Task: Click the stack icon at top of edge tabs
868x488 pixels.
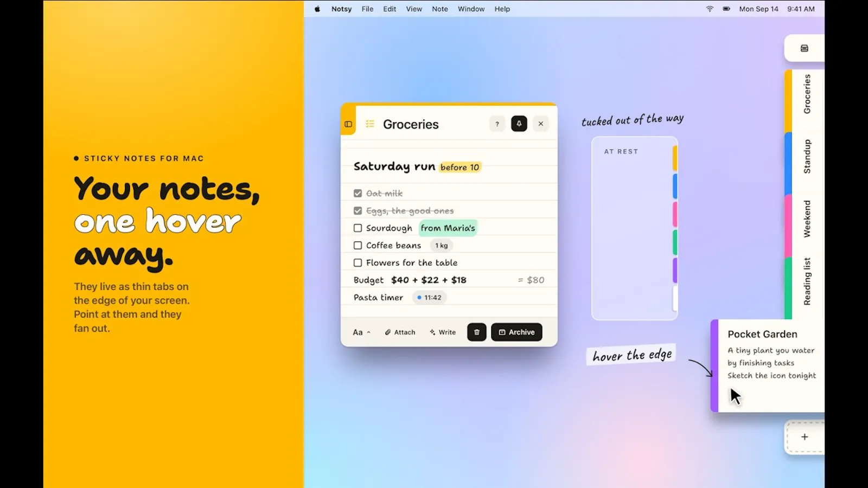Action: coord(805,48)
